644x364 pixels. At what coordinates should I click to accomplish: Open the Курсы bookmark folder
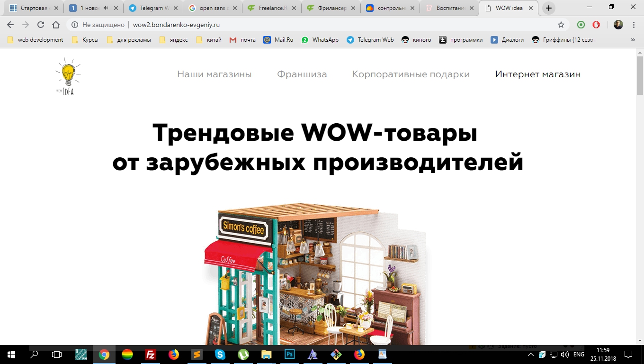pyautogui.click(x=85, y=40)
